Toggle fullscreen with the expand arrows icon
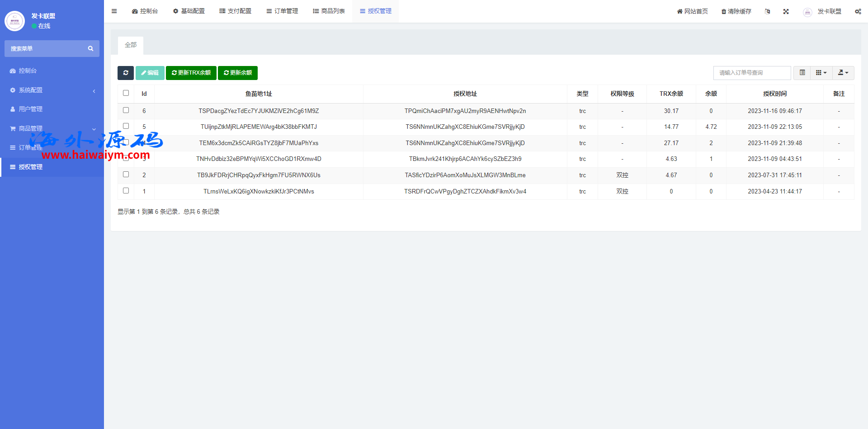 click(786, 12)
